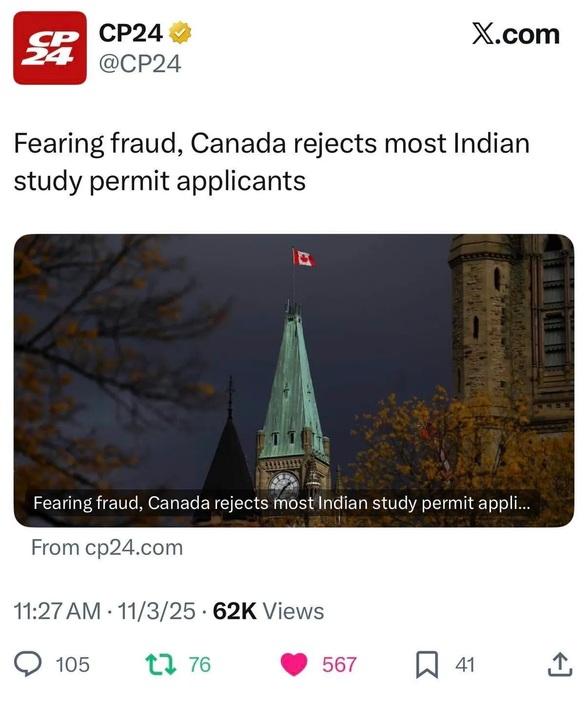Click the 105 replies count
588x701 pixels.
73,665
